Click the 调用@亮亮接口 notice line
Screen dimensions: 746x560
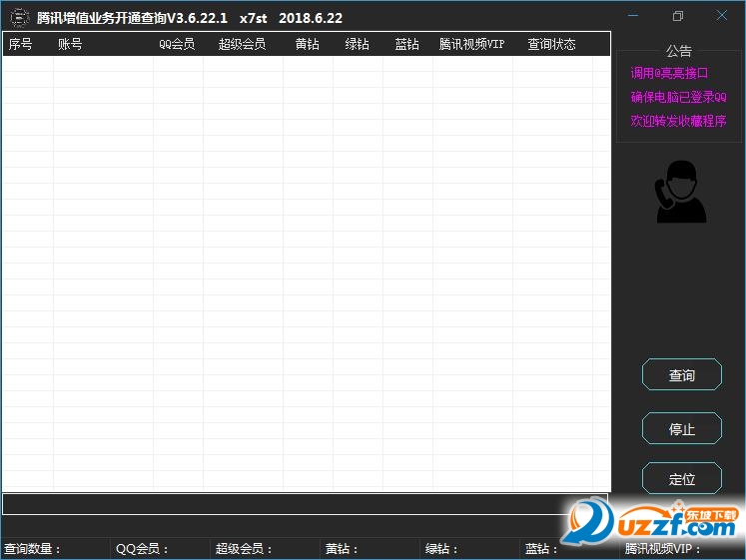pos(669,73)
